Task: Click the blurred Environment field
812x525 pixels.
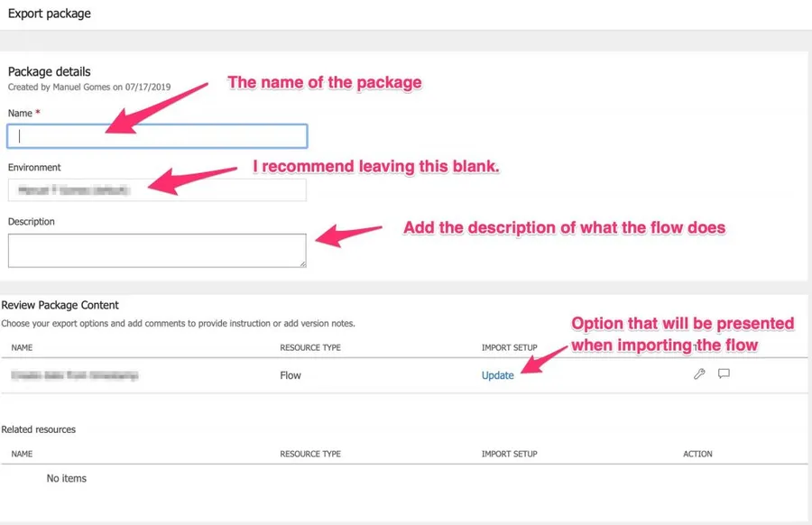Action: [x=158, y=189]
